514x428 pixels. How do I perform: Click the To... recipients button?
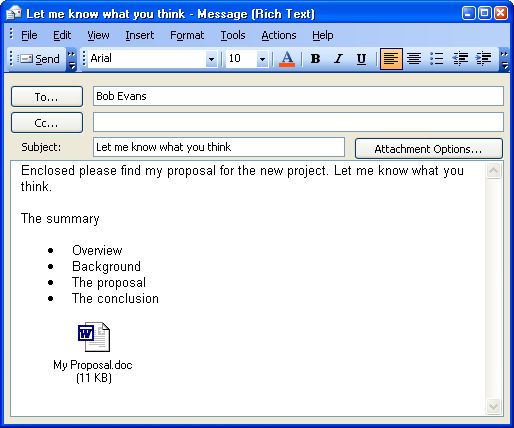click(x=47, y=97)
